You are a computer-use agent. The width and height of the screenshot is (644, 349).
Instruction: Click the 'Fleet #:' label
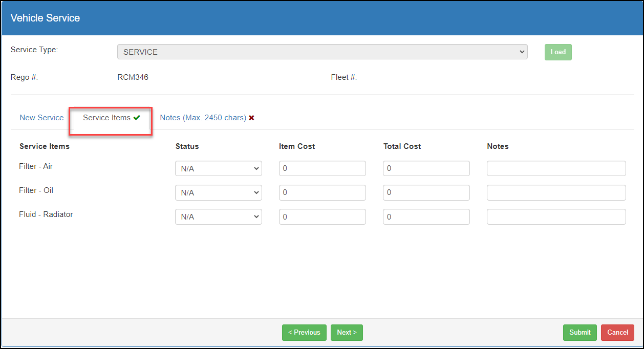[x=344, y=77]
